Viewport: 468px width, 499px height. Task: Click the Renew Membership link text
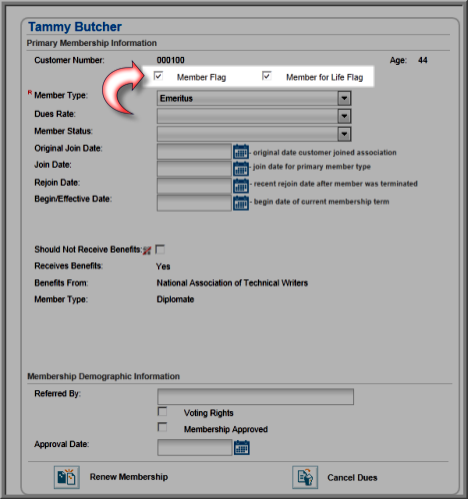129,477
